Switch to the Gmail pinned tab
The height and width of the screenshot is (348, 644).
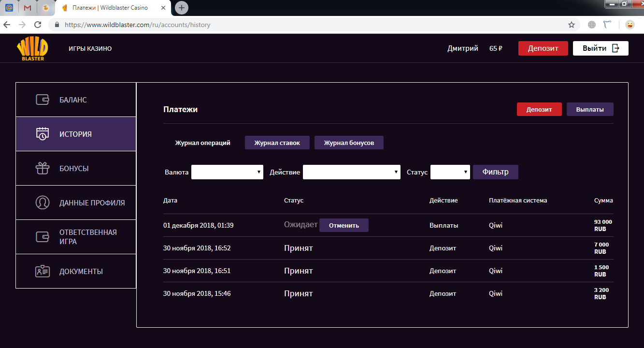(28, 8)
